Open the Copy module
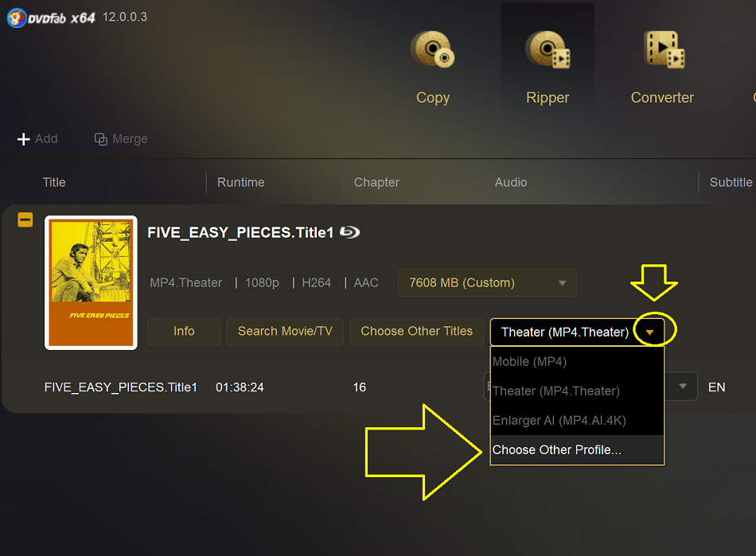The image size is (756, 556). [432, 68]
